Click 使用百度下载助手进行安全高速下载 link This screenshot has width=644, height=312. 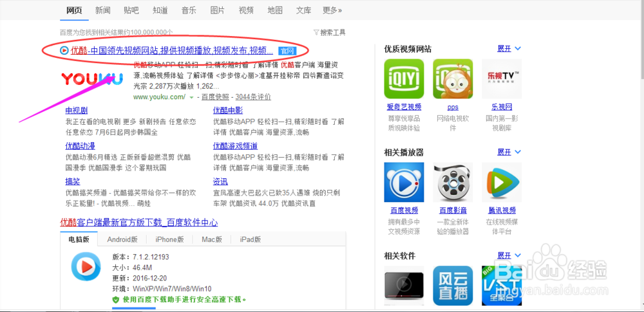(184, 300)
